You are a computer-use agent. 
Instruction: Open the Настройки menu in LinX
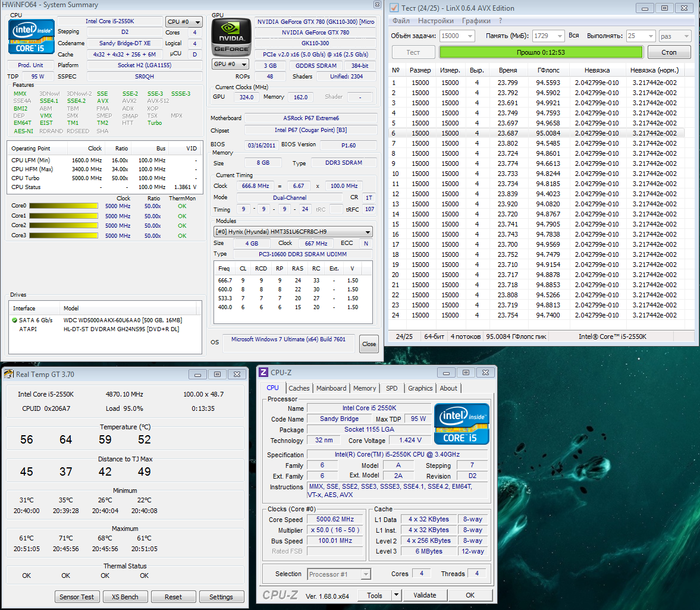point(436,21)
